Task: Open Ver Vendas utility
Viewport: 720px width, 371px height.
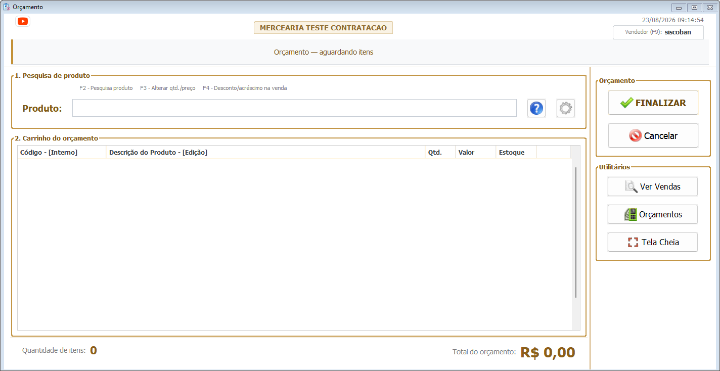Action: pos(652,187)
